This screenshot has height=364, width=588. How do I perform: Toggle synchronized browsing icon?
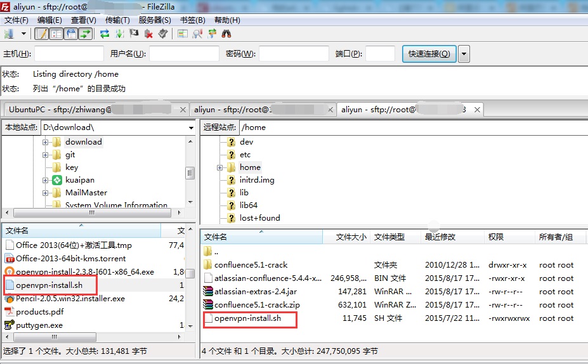[x=212, y=34]
